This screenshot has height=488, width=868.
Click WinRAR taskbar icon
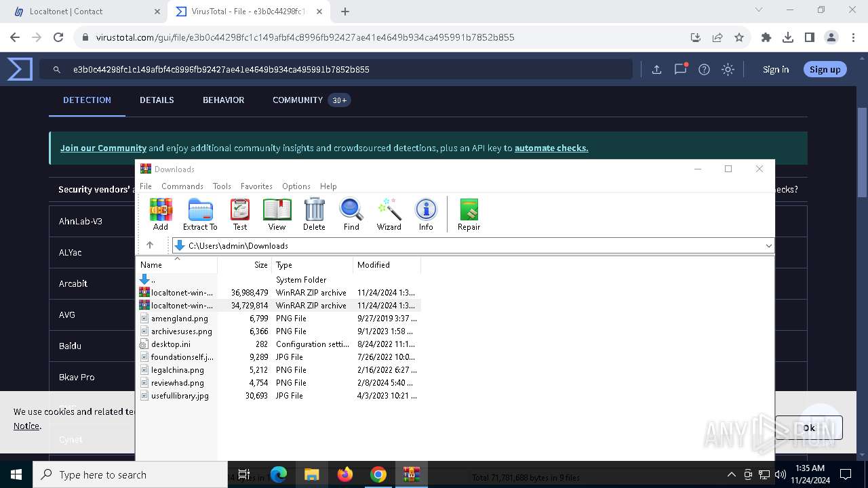pos(411,474)
